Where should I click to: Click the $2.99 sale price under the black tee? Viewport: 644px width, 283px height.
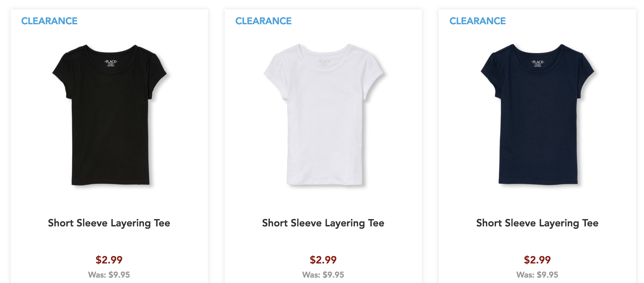(x=109, y=260)
